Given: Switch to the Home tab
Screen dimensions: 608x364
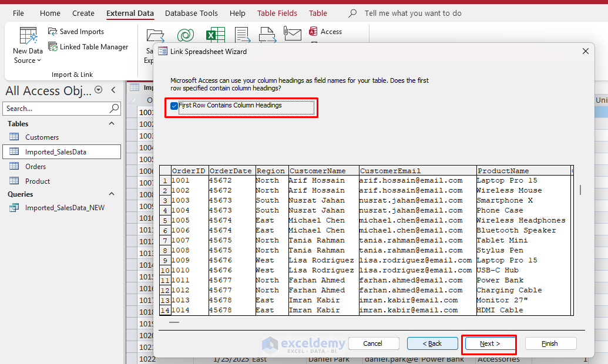Looking at the screenshot, I should click(50, 13).
